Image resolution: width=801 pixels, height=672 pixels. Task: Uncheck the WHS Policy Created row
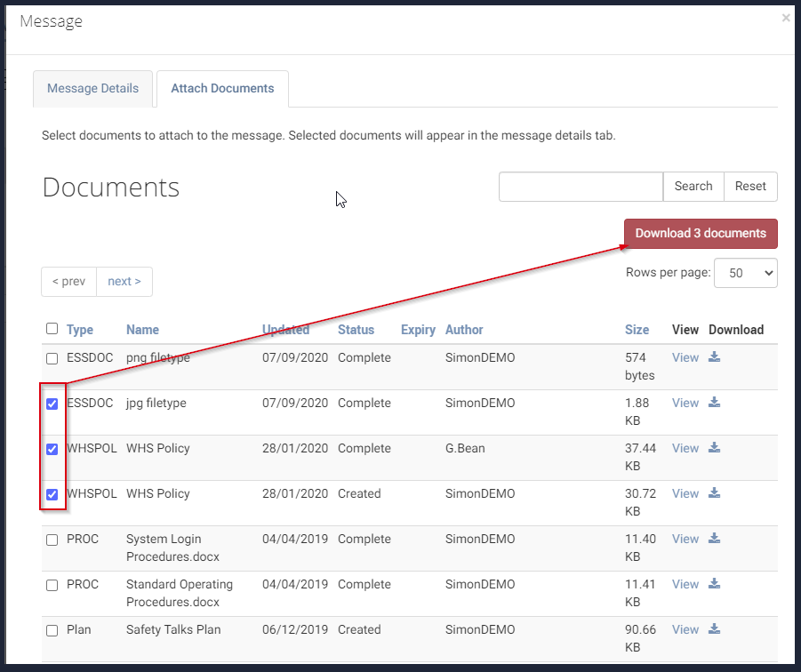click(x=52, y=494)
